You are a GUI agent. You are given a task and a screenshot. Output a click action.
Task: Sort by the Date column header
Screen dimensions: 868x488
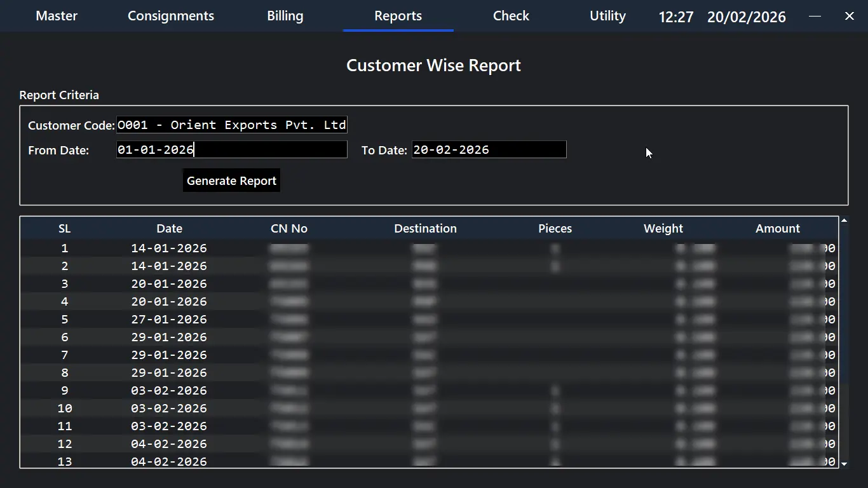(x=169, y=229)
